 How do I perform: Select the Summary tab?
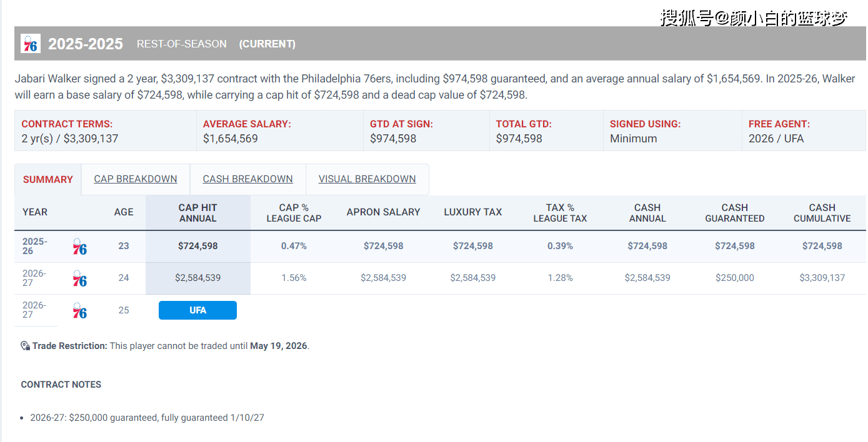tap(48, 180)
